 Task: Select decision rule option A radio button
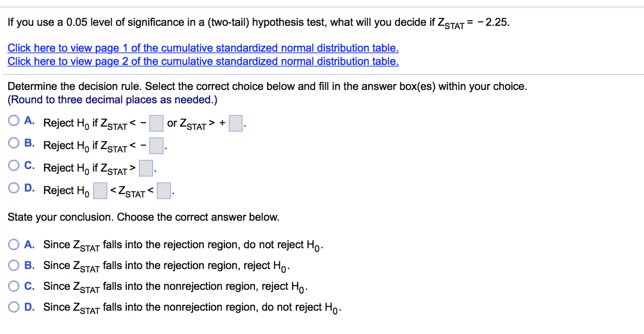click(14, 120)
